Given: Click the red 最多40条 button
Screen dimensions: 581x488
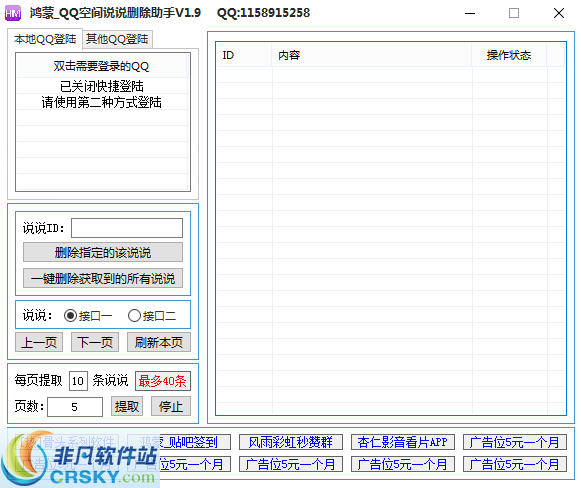Looking at the screenshot, I should (x=163, y=381).
